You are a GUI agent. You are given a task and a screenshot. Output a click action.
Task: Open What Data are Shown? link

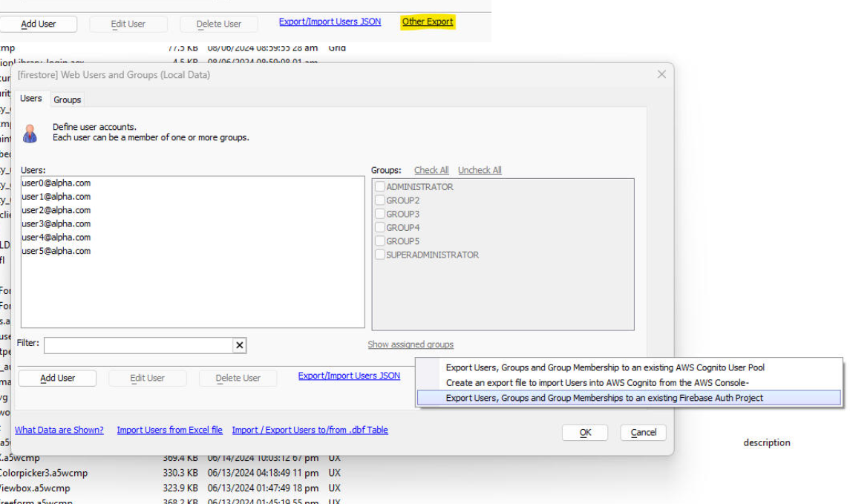[x=59, y=430]
